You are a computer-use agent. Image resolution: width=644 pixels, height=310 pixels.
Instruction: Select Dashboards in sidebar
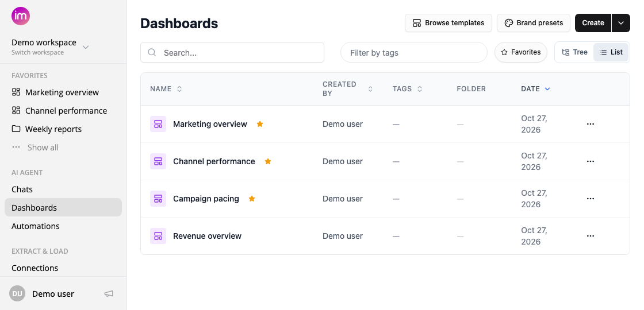(63, 207)
